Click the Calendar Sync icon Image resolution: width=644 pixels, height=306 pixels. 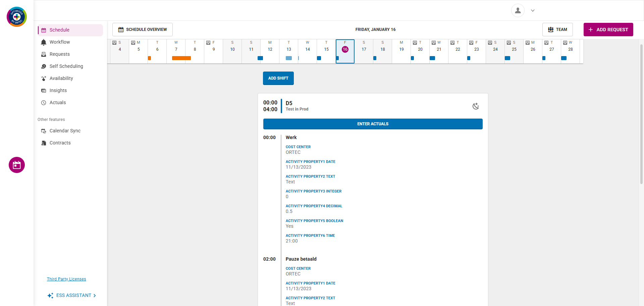44,131
